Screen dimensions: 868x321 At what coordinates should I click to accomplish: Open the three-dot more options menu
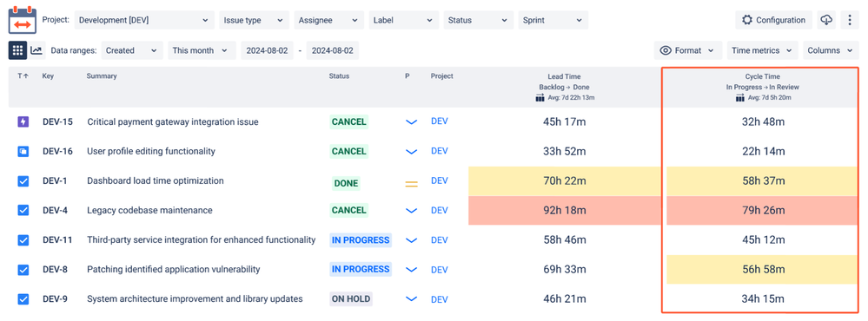click(850, 20)
